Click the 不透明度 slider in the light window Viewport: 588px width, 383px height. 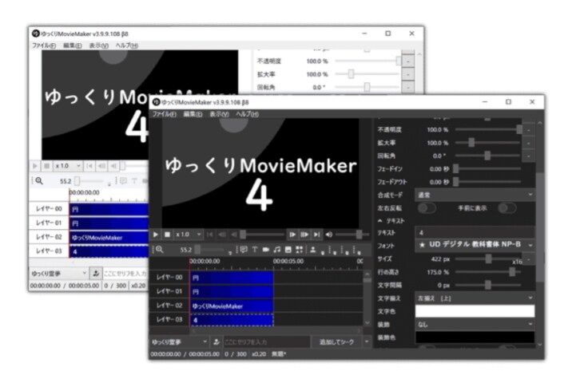(367, 61)
